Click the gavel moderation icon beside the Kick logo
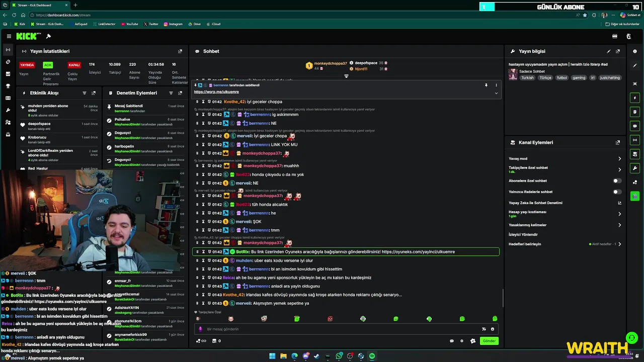 pos(48,36)
